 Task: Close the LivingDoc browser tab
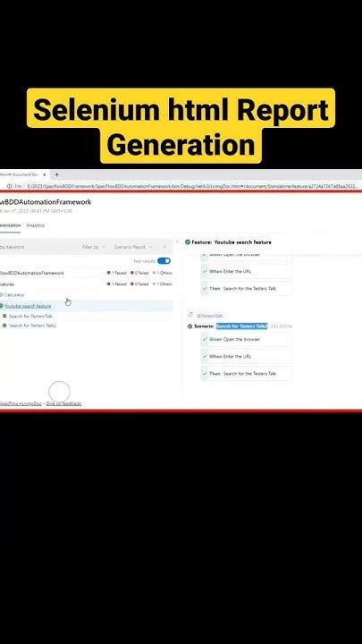coord(45,174)
